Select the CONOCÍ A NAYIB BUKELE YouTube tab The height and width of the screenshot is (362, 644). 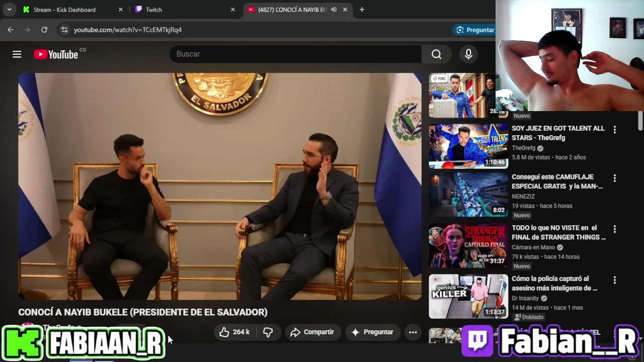pos(292,10)
